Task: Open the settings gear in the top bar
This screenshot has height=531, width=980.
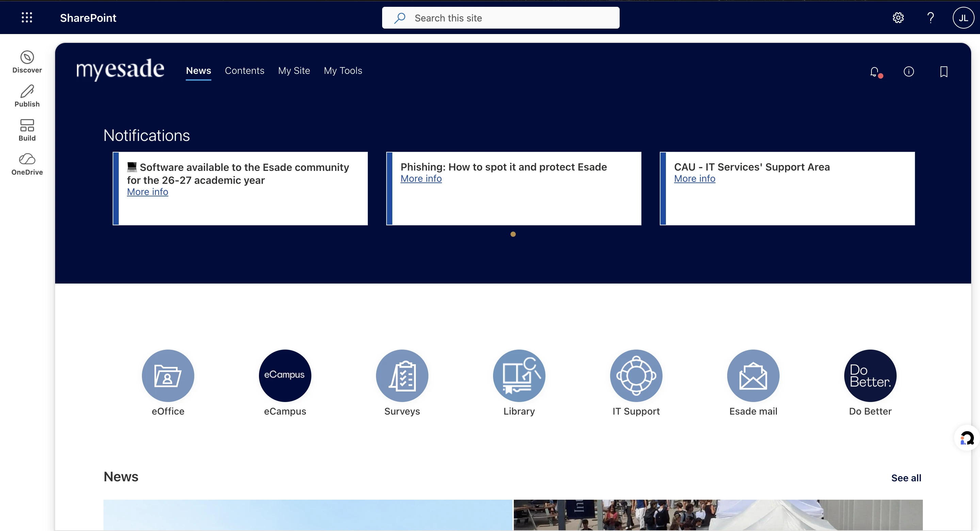Action: [x=898, y=17]
